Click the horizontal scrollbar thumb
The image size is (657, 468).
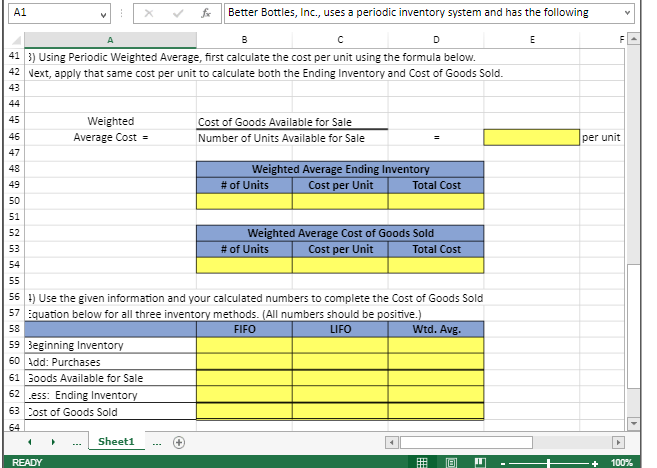coord(466,442)
